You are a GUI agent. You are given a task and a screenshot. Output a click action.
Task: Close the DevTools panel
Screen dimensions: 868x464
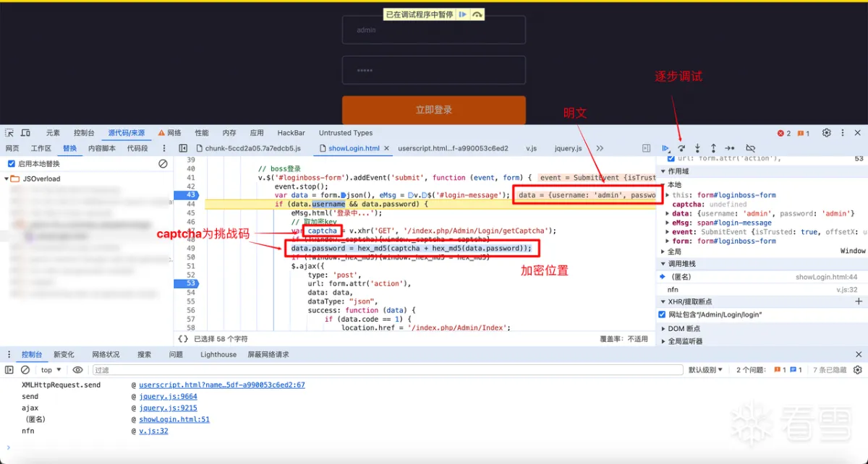(858, 133)
